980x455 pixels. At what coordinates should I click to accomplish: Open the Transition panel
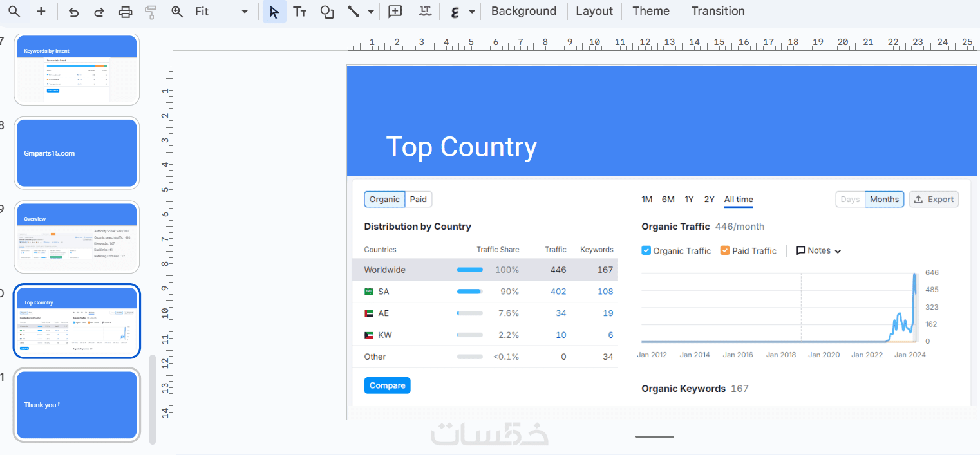(x=718, y=11)
